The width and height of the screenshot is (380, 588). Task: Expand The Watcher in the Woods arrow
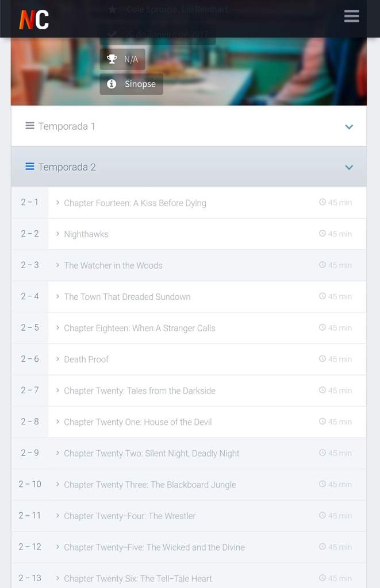(58, 265)
